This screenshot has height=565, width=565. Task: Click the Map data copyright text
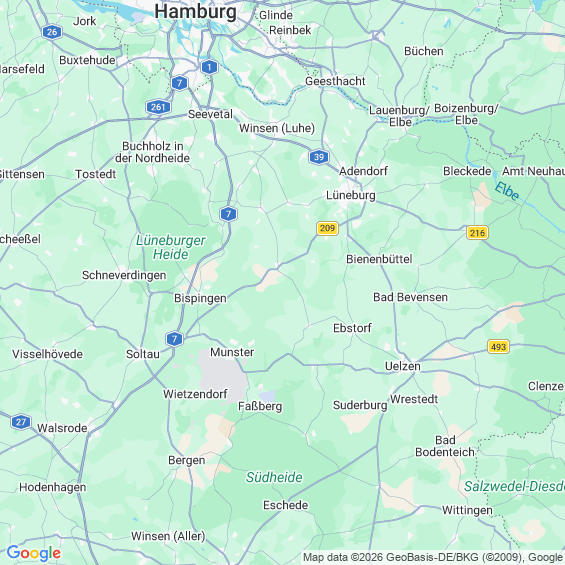[x=433, y=557]
